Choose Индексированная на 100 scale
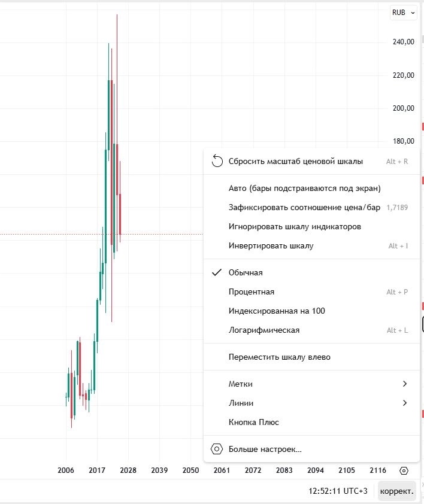Screen dimensions: 424x504 point(277,311)
